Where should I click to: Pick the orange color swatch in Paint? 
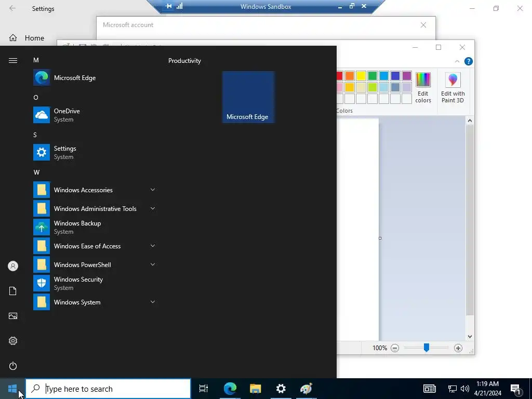(x=350, y=76)
